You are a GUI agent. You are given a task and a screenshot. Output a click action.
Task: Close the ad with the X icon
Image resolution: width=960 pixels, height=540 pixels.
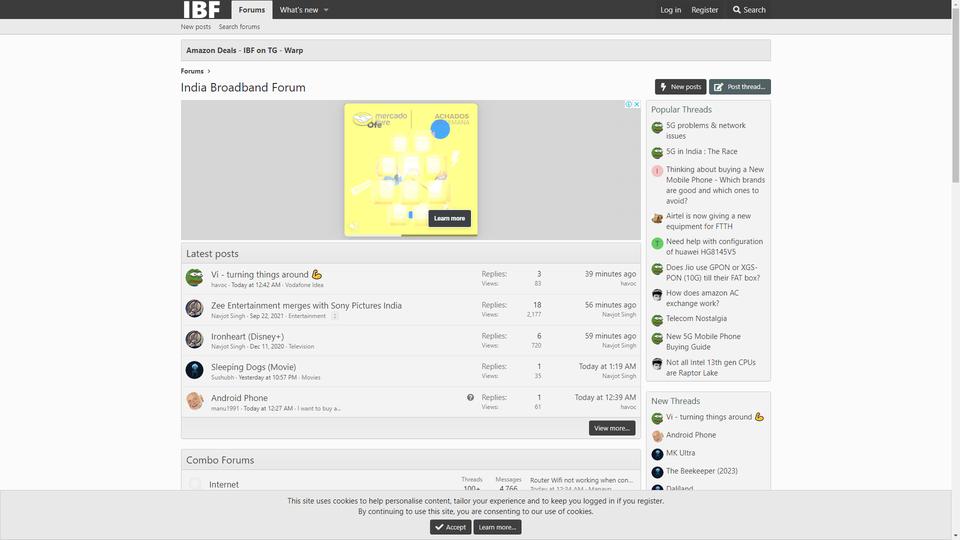[637, 104]
